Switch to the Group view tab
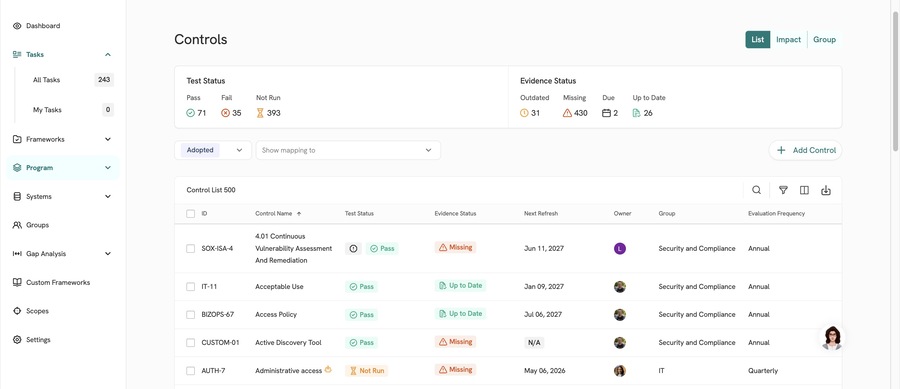Viewport: 900px width, 389px height. pos(824,40)
